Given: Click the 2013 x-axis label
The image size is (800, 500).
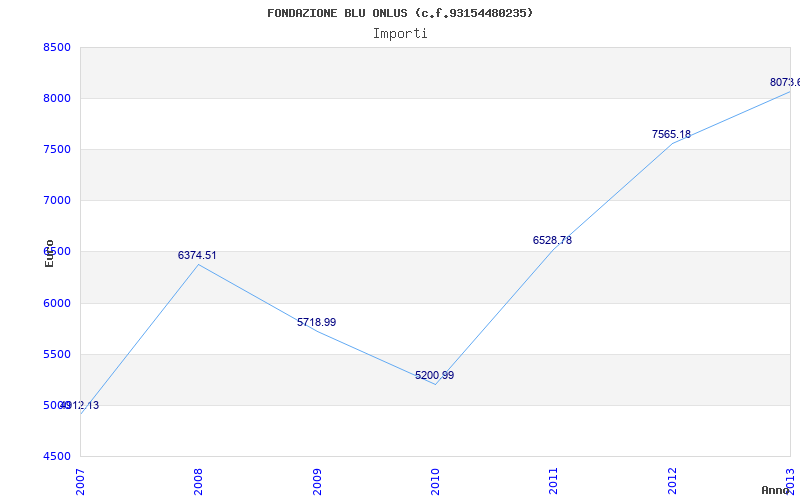Looking at the screenshot, I should pyautogui.click(x=790, y=481).
